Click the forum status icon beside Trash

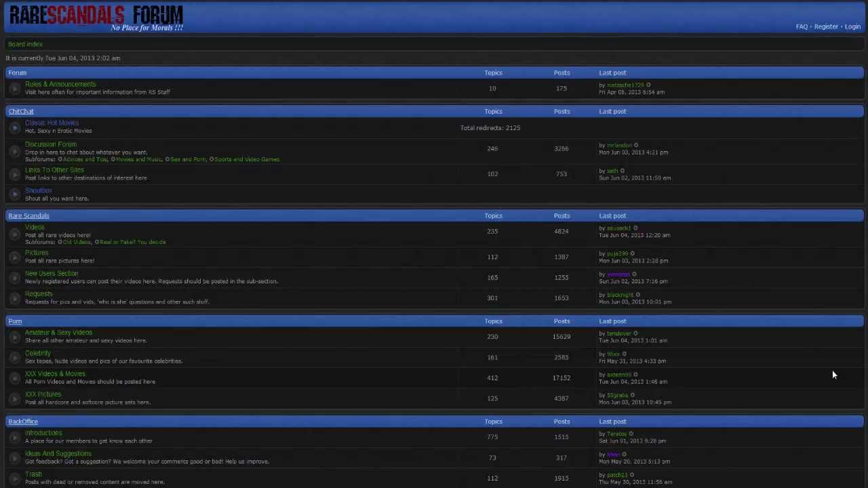(14, 478)
